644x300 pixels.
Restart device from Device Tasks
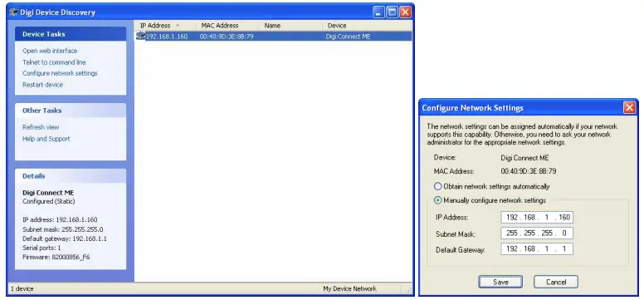(x=42, y=85)
